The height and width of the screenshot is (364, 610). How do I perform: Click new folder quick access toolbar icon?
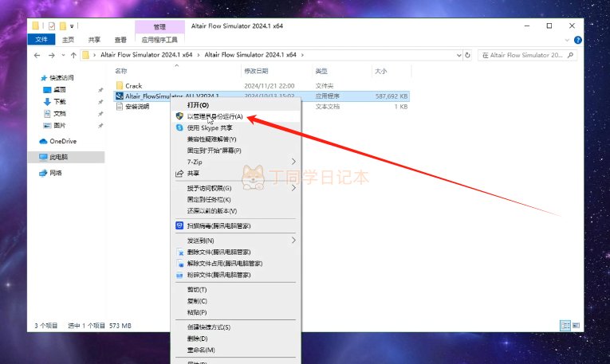pos(63,26)
